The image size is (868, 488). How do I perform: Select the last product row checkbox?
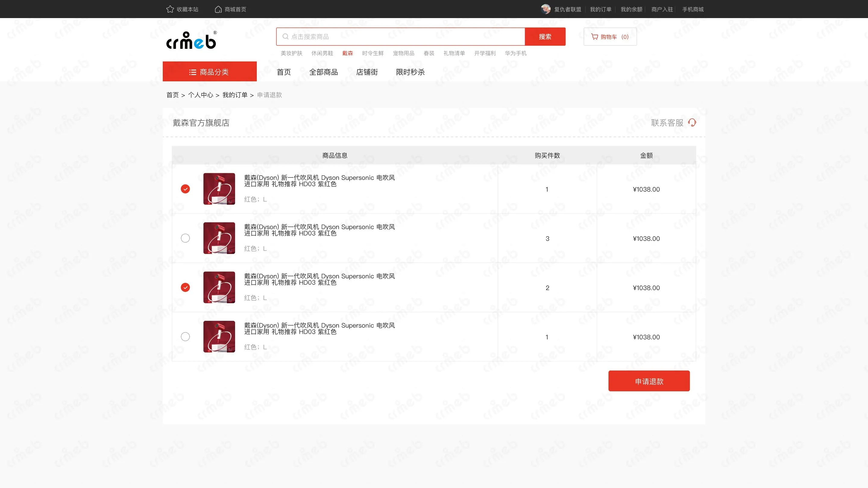click(x=185, y=336)
